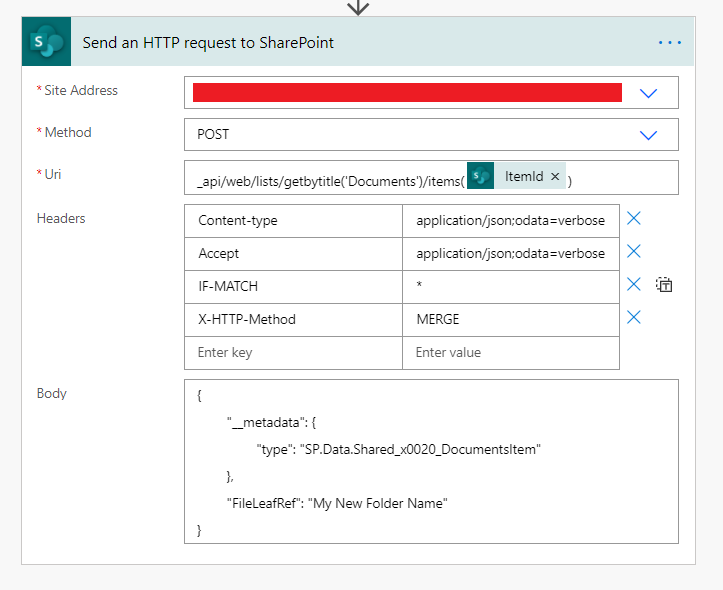The width and height of the screenshot is (723, 590).
Task: Delete the IF-MATCH header row
Action: coord(634,284)
